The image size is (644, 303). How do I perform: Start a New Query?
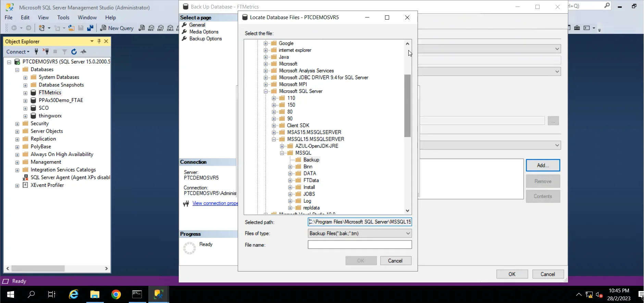(117, 28)
